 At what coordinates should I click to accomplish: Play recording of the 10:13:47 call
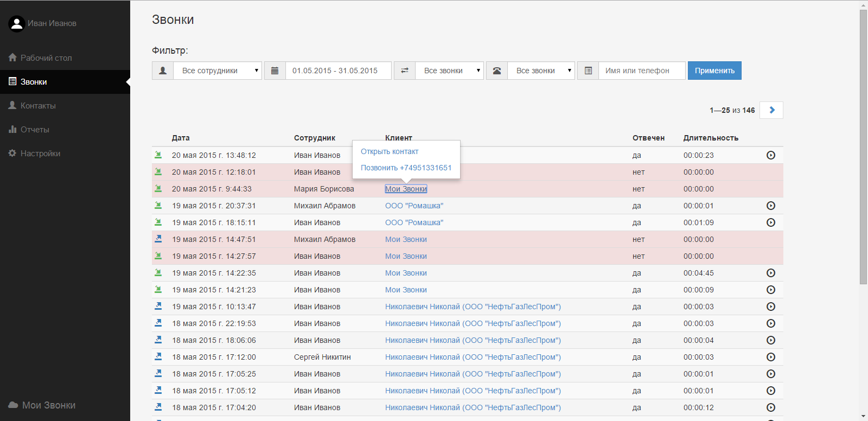click(x=771, y=307)
